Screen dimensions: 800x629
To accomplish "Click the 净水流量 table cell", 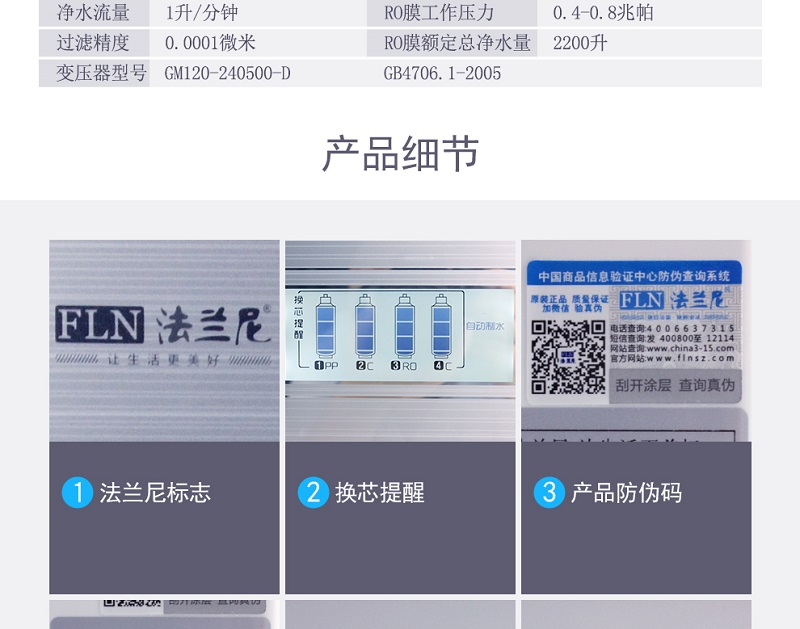I will coord(94,13).
